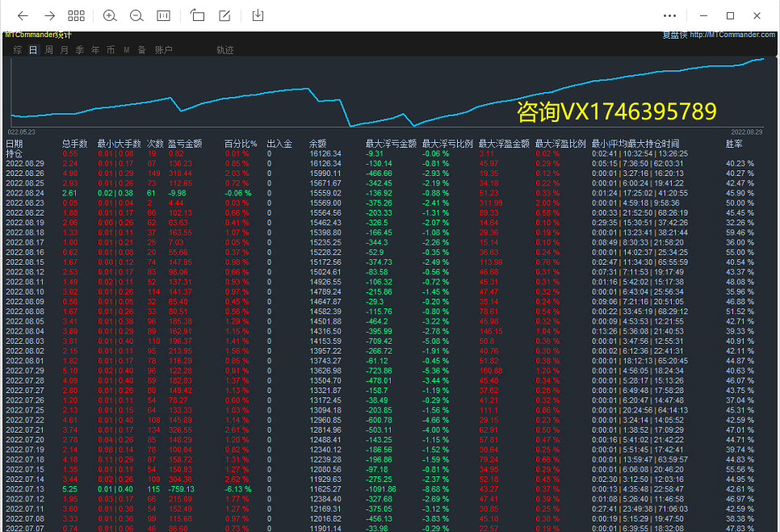Select the 2022.07.29 date row
Viewport: 780px width, 532px height.
(25, 371)
